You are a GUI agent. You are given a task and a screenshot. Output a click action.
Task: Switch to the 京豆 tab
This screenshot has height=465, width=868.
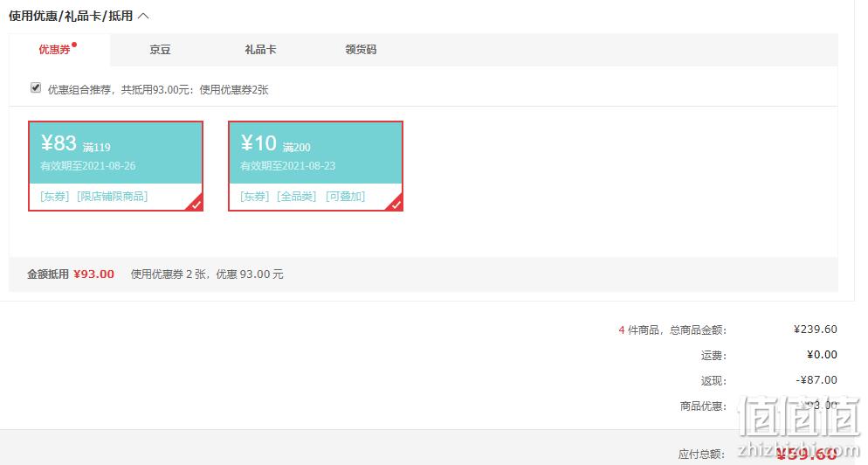click(160, 50)
